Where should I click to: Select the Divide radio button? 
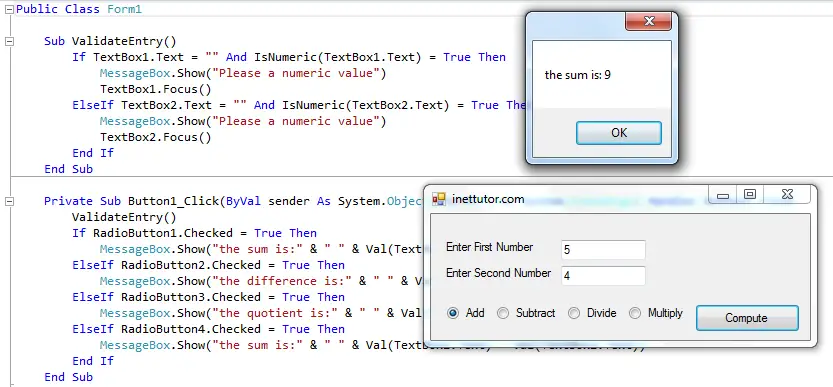574,313
